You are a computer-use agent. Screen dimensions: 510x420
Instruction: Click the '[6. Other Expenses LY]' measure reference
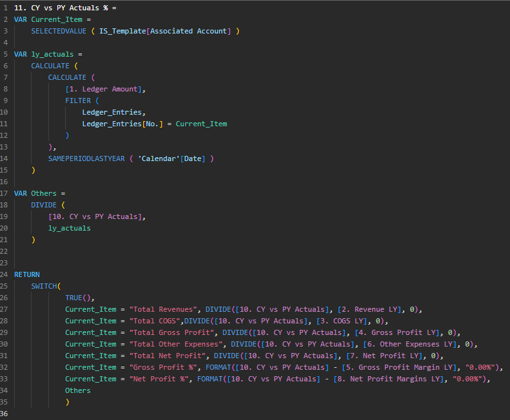410,344
